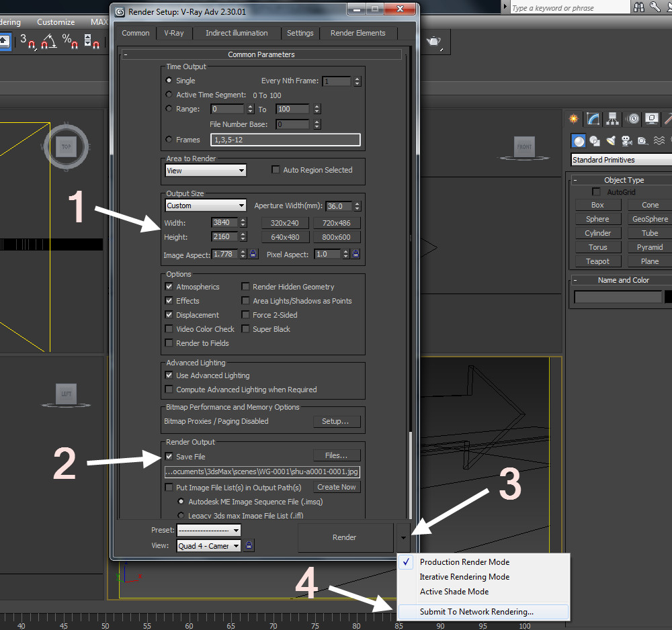Open the Modify command panel tab
The image size is (672, 630).
point(593,119)
